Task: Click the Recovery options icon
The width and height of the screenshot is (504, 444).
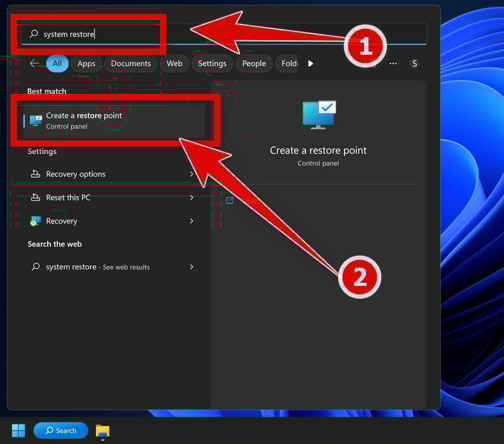Action: pos(35,174)
